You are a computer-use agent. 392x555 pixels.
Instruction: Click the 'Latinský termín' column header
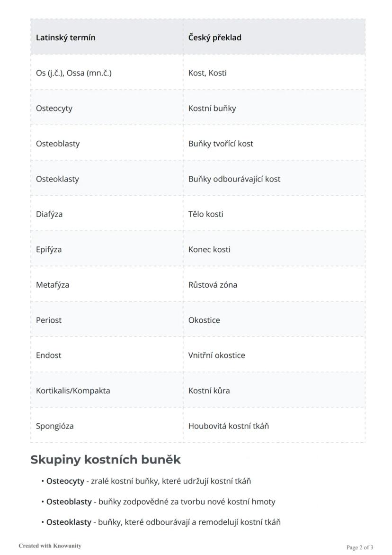(66, 37)
